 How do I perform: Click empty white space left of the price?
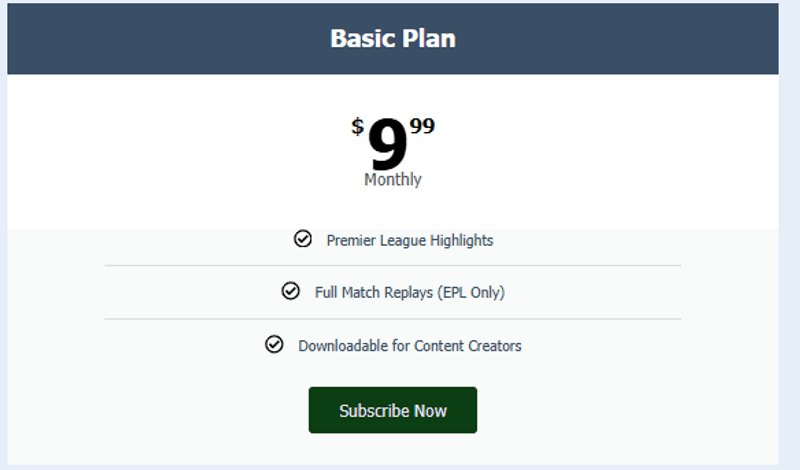[x=180, y=150]
